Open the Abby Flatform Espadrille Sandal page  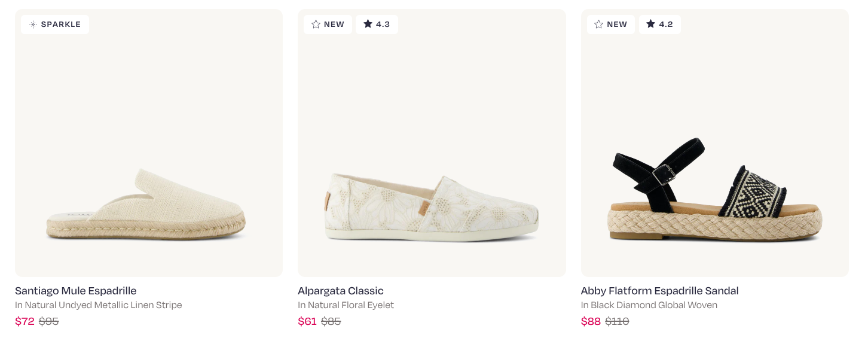pos(659,291)
